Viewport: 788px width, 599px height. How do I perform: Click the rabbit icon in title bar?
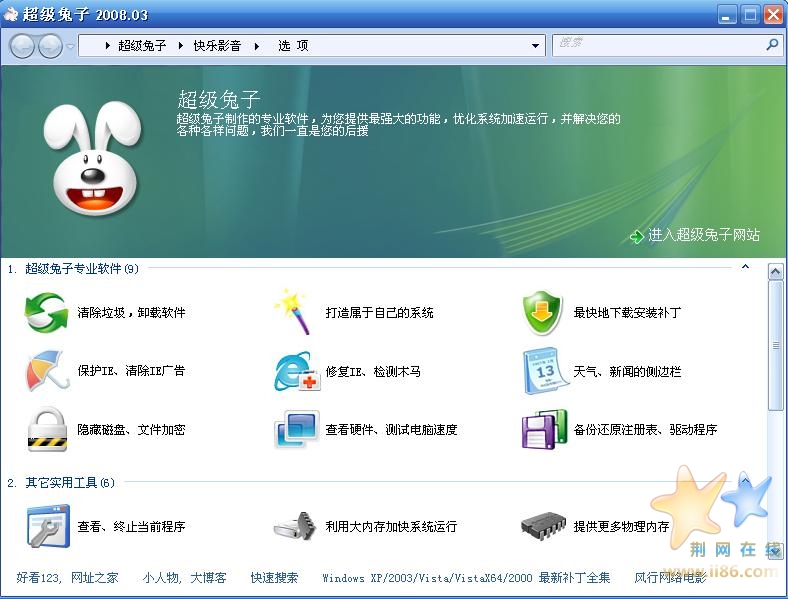[10, 15]
